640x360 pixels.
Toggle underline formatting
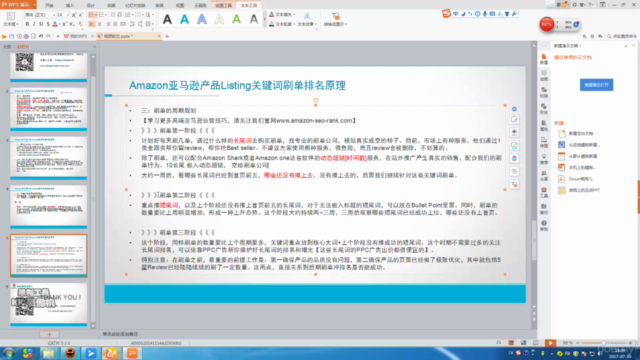41,24
